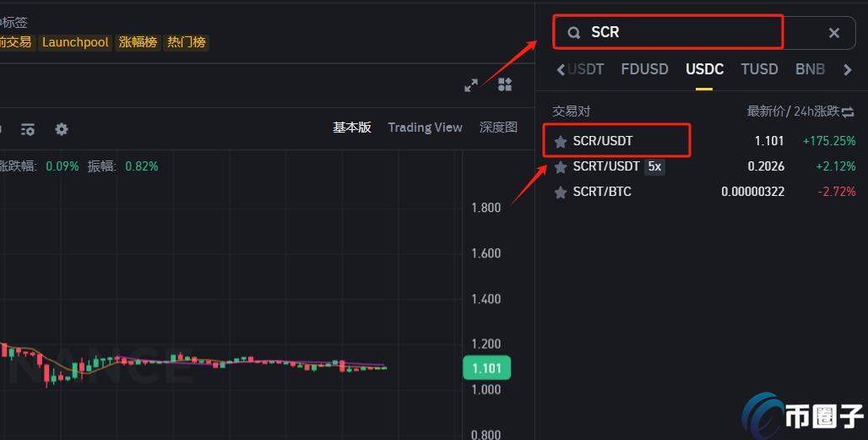The height and width of the screenshot is (440, 868).
Task: Click the 5x margin badge
Action: coord(654,166)
